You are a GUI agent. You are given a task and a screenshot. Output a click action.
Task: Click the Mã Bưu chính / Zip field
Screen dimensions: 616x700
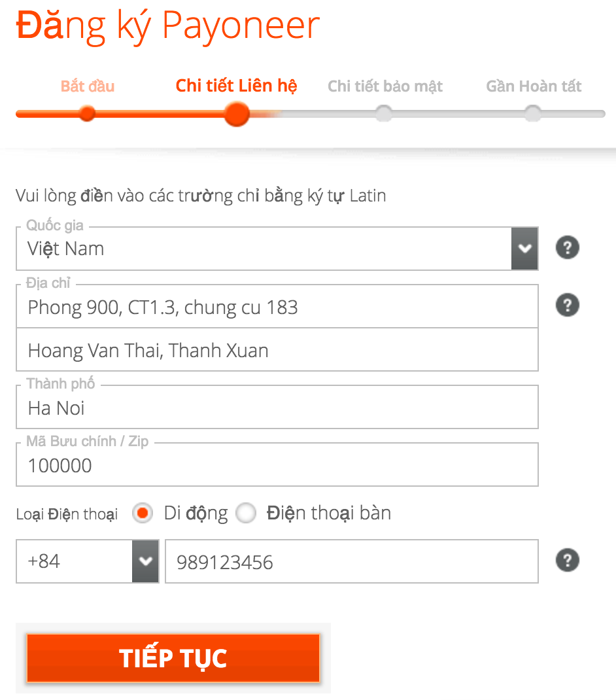(277, 466)
